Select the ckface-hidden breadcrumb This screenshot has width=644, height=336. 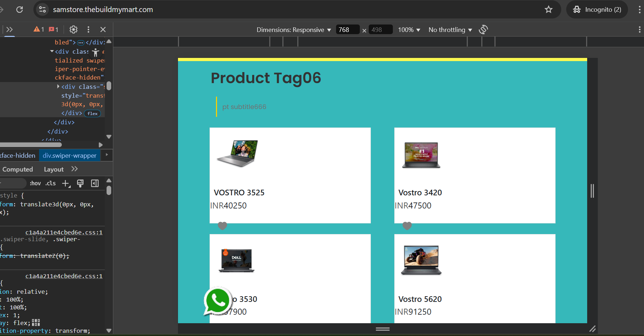(18, 156)
